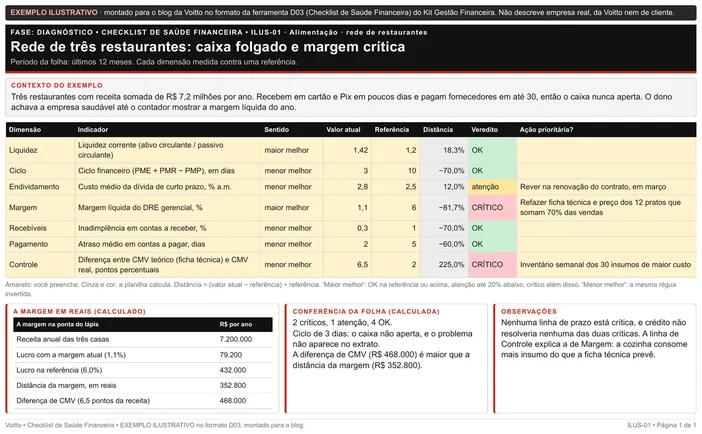The image size is (702, 434).
Task: Click the 'OK' verdict in Pagamento row
Action: click(492, 244)
